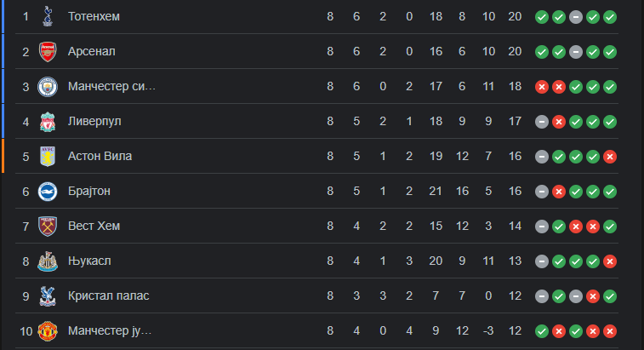Click Tottenham's gray draw form indicator

pos(576,17)
